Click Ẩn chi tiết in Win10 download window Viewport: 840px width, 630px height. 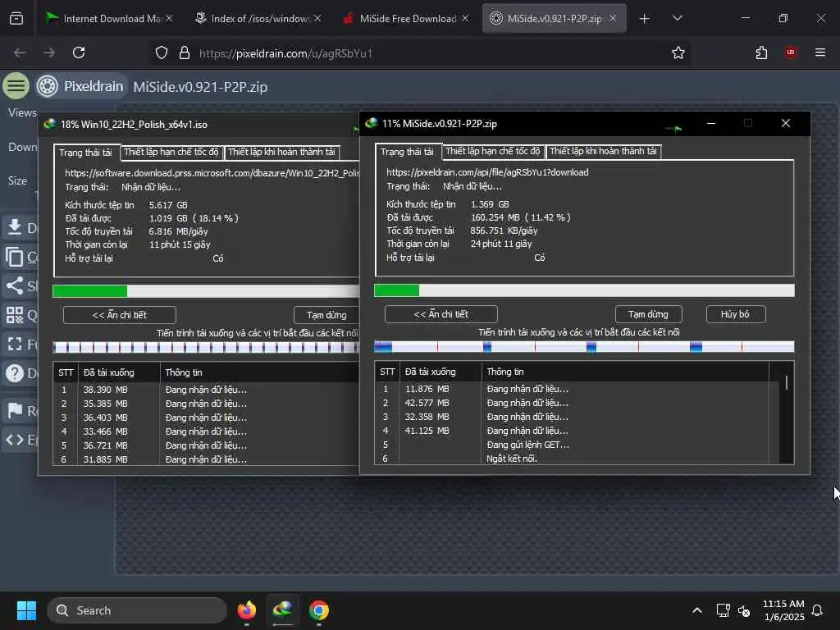point(120,314)
